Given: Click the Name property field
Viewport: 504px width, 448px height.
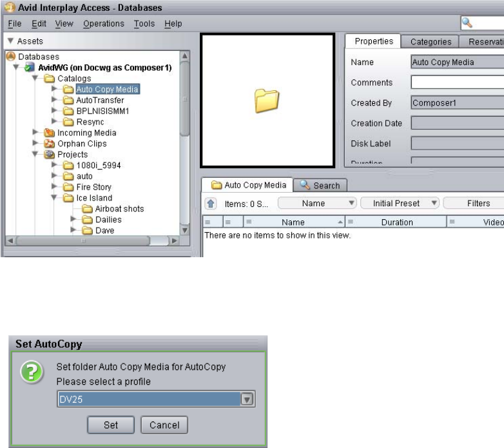Looking at the screenshot, I should [x=458, y=62].
